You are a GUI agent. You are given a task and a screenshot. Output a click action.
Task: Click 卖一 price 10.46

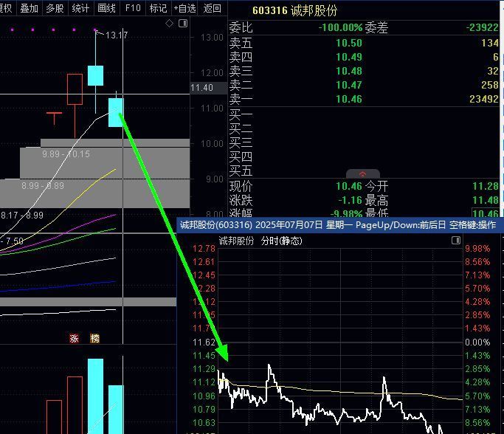click(349, 99)
